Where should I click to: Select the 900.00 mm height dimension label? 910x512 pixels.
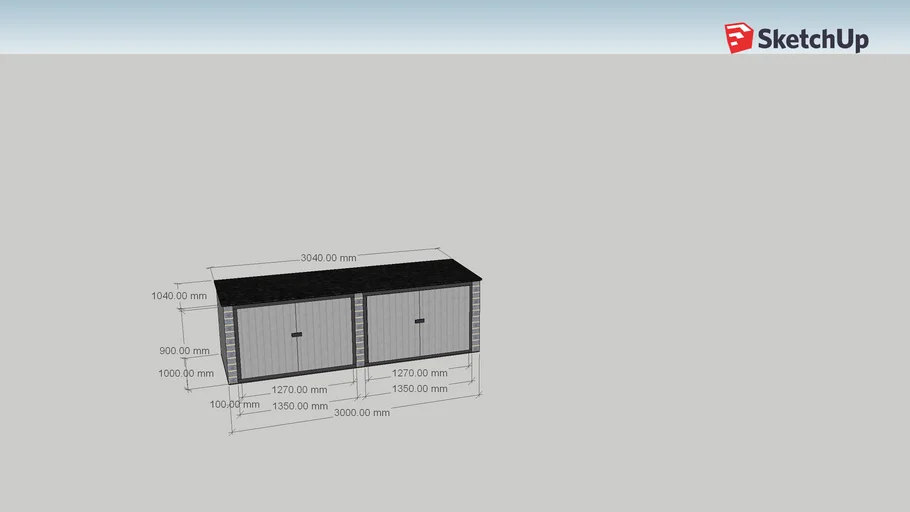pos(184,351)
